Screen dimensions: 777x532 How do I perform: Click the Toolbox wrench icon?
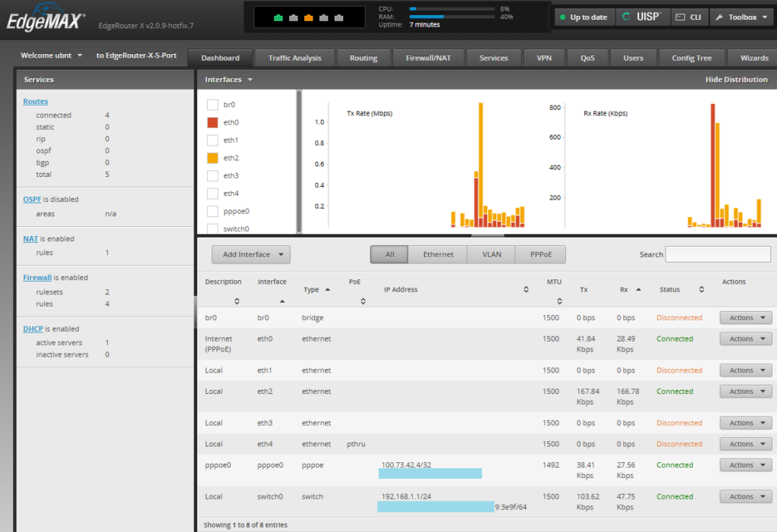tap(719, 17)
